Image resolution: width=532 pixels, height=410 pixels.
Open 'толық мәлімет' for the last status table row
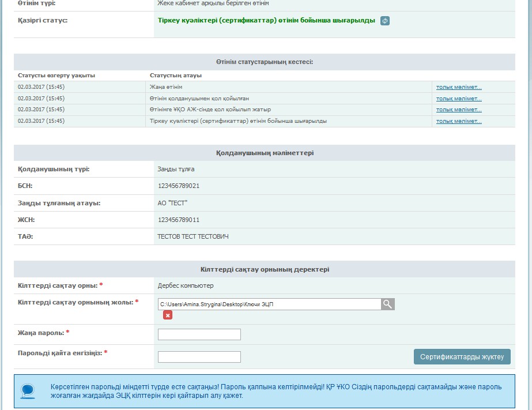coord(459,121)
